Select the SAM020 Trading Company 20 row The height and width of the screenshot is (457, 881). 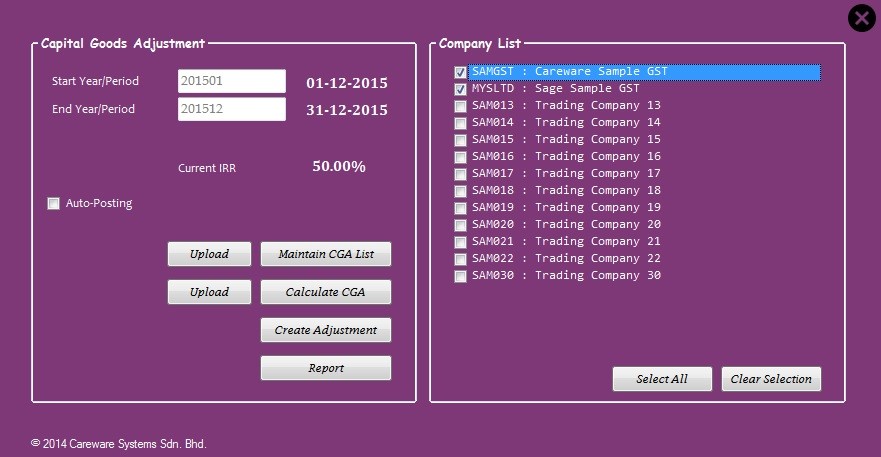[x=566, y=225]
